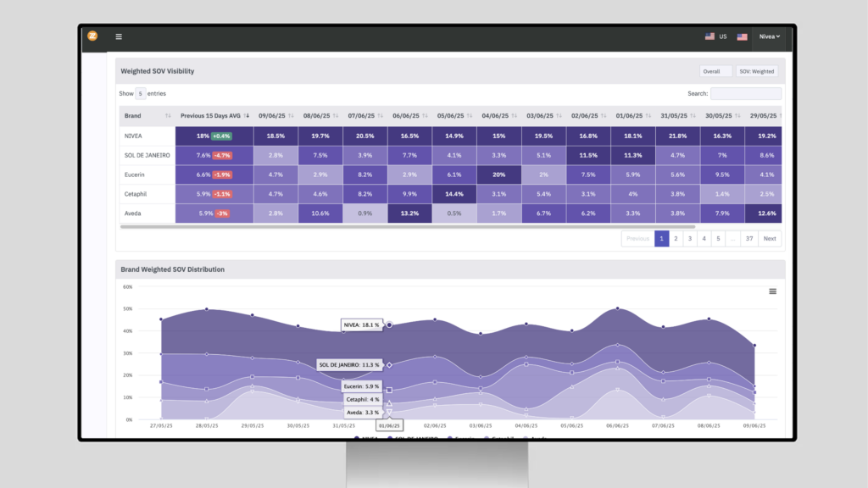Open the Nivea account dropdown

pyautogui.click(x=770, y=36)
